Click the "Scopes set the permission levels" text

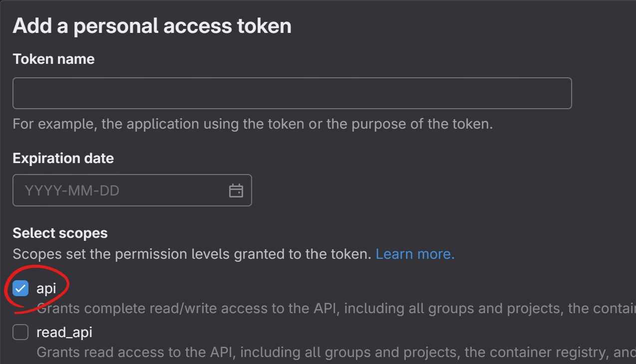coord(192,254)
